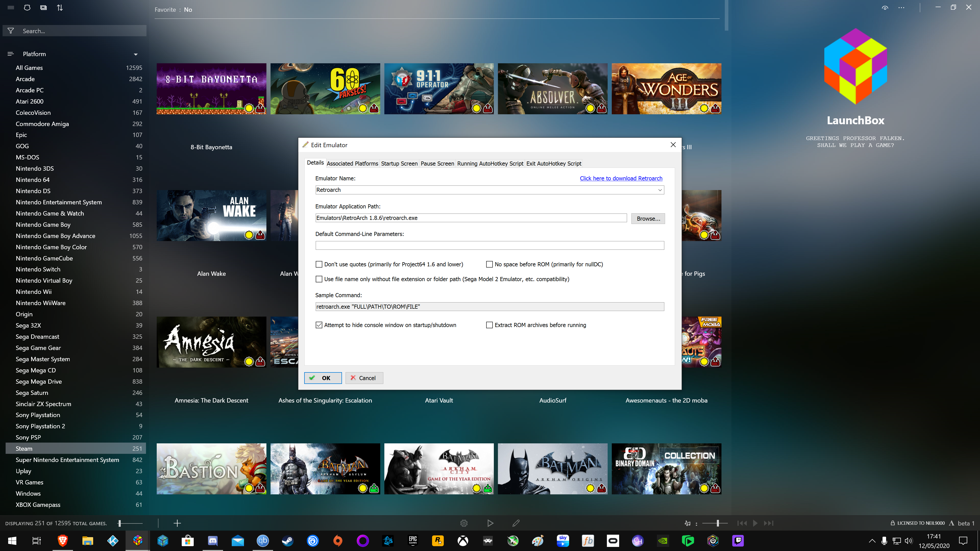This screenshot has width=980, height=551.
Task: Switch to the Details tab
Action: 315,163
